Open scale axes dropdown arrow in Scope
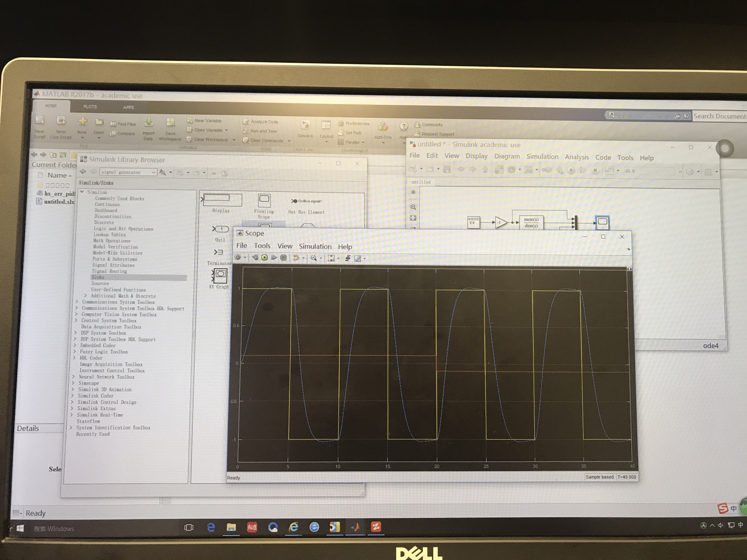This screenshot has height=560, width=747. coord(338,258)
